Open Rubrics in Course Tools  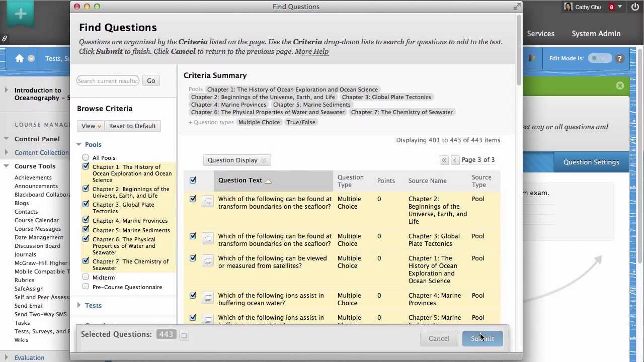[25, 280]
